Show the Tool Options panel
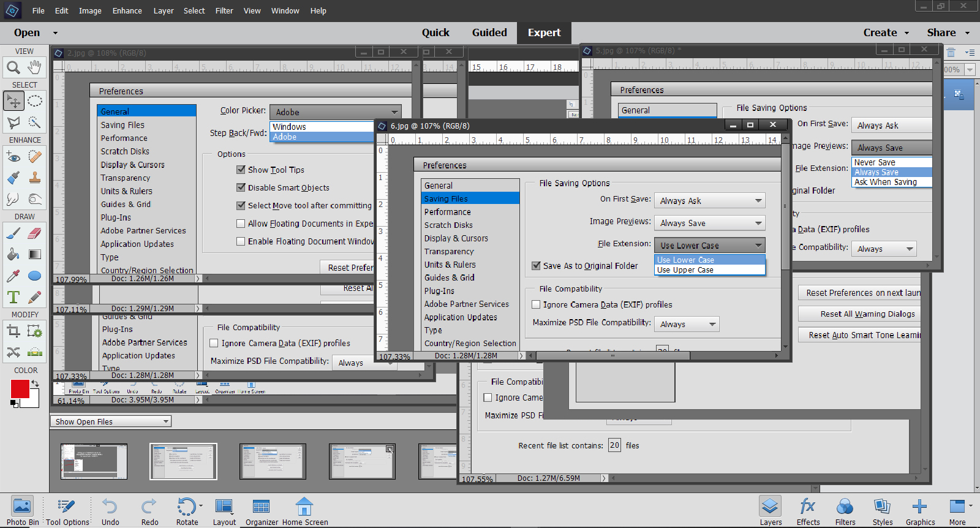980x528 pixels. (67, 511)
